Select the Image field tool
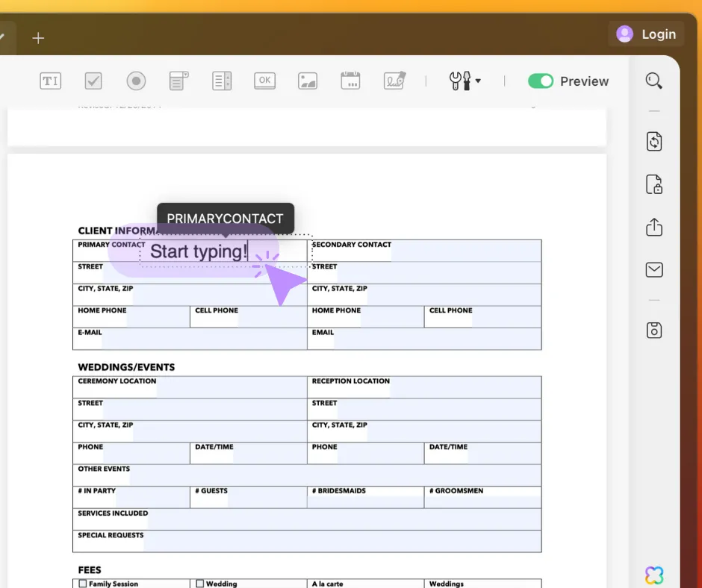Image resolution: width=702 pixels, height=588 pixels. pos(307,81)
